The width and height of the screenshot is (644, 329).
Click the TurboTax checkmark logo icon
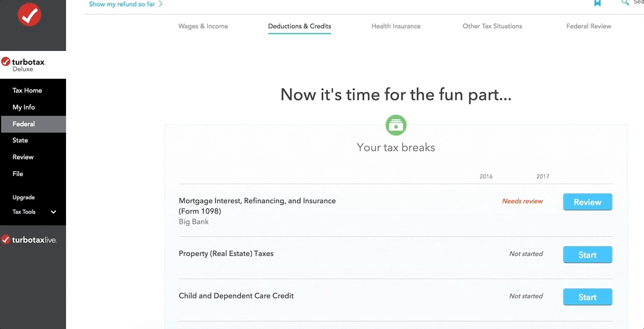tap(30, 15)
